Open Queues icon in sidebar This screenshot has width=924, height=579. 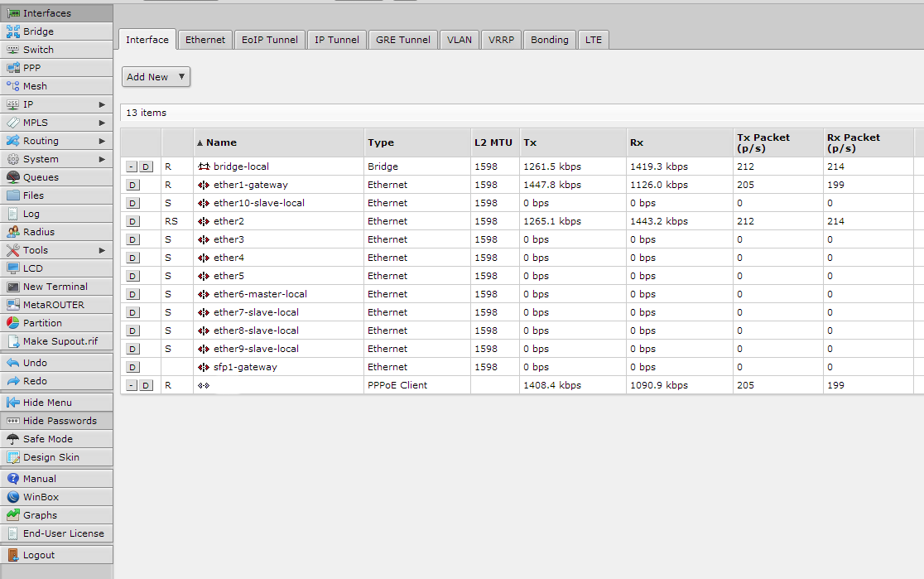(x=13, y=177)
